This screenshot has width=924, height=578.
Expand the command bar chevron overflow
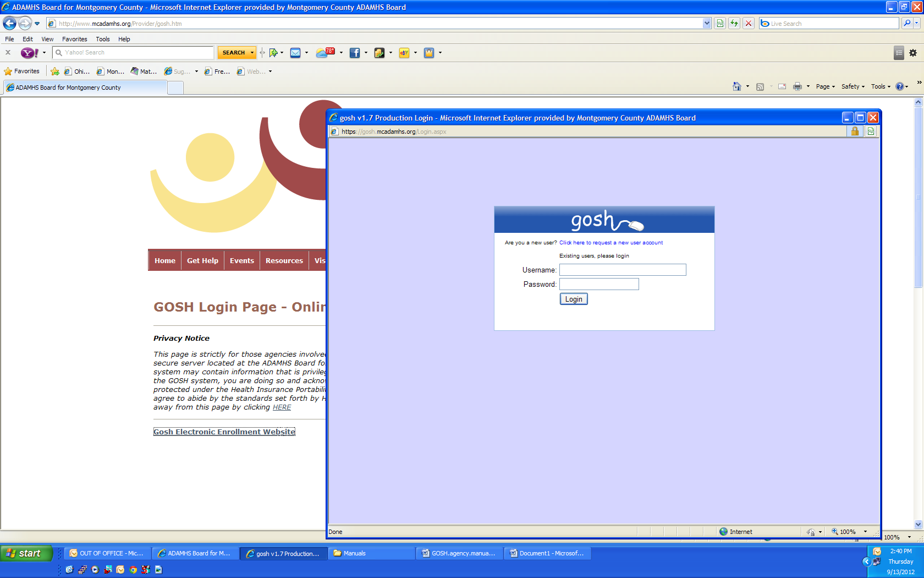919,83
